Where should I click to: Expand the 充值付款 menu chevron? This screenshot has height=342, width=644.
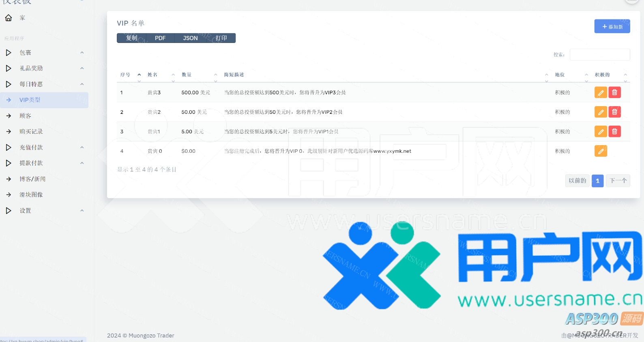tap(82, 147)
